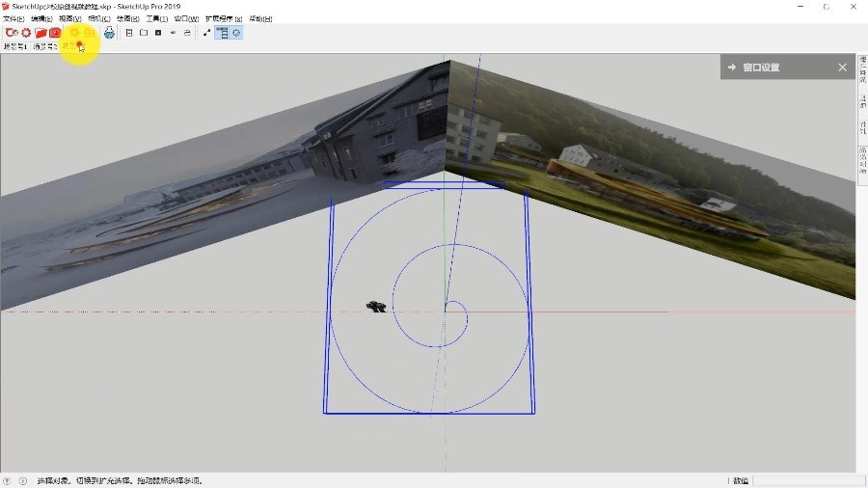Viewport: 868px width, 488px height.
Task: Click the first status bar circle icon
Action: (7, 481)
